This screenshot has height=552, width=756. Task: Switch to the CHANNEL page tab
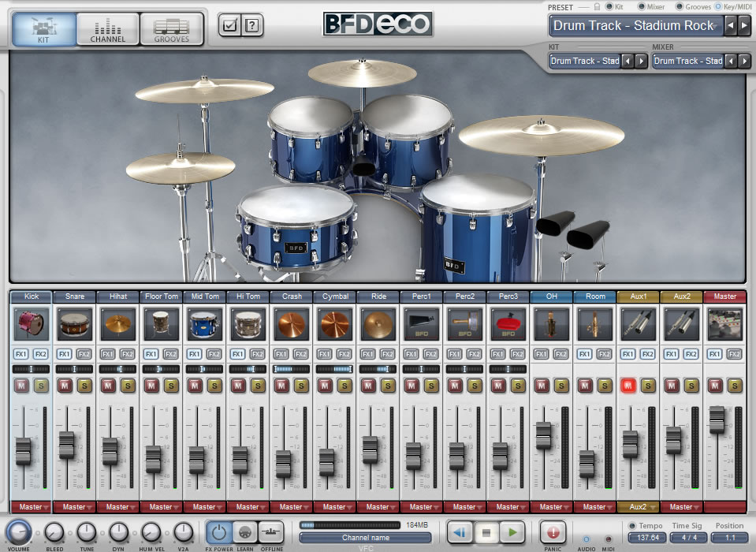(108, 29)
